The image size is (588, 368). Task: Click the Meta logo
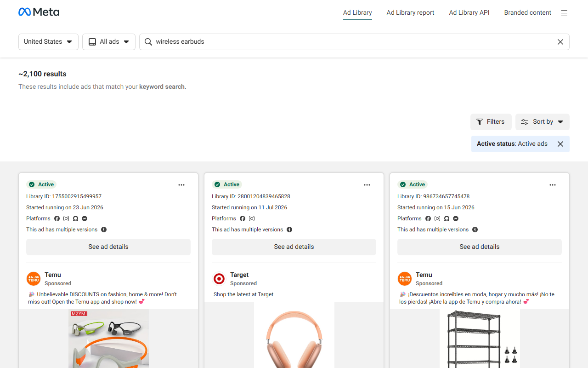[x=39, y=12]
